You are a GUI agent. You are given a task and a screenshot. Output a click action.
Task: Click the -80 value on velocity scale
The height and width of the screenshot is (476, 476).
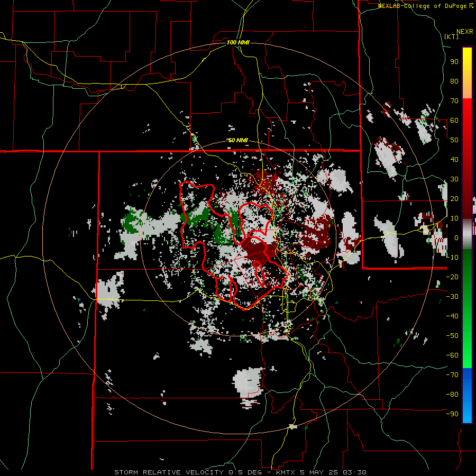pyautogui.click(x=452, y=395)
